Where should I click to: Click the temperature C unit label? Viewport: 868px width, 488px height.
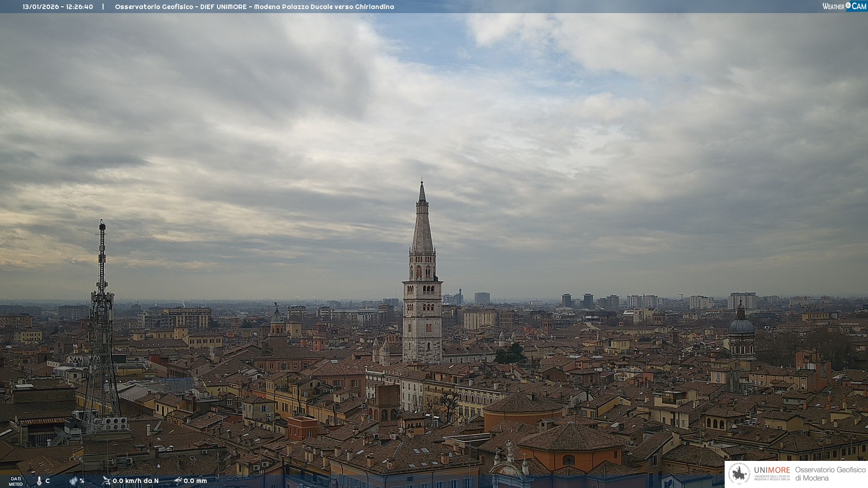47,481
